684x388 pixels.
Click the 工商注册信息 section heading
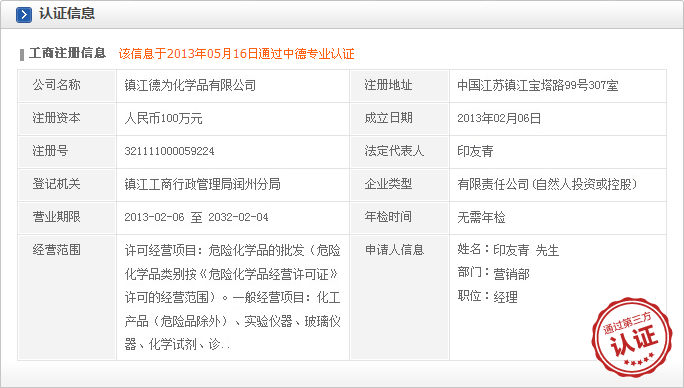click(68, 53)
